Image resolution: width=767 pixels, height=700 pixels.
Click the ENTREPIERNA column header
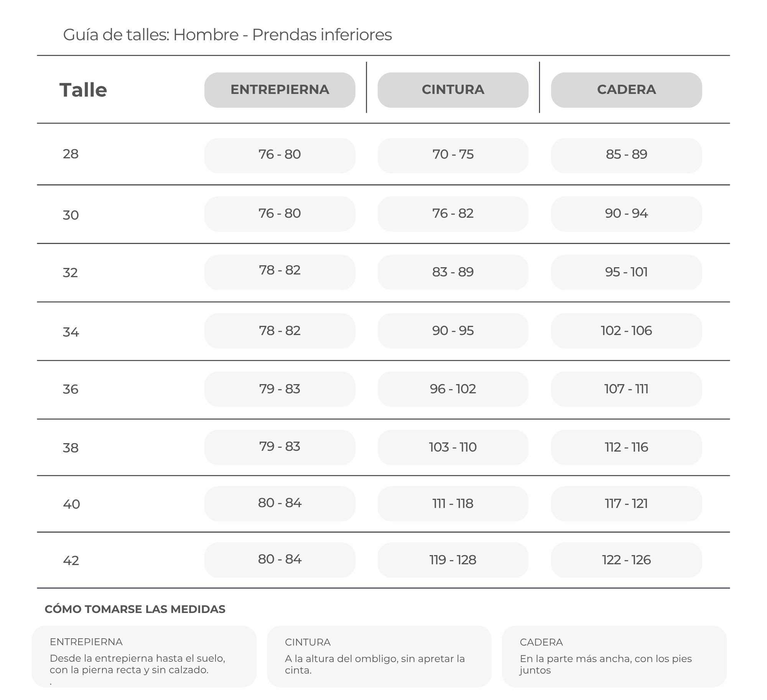tap(280, 90)
